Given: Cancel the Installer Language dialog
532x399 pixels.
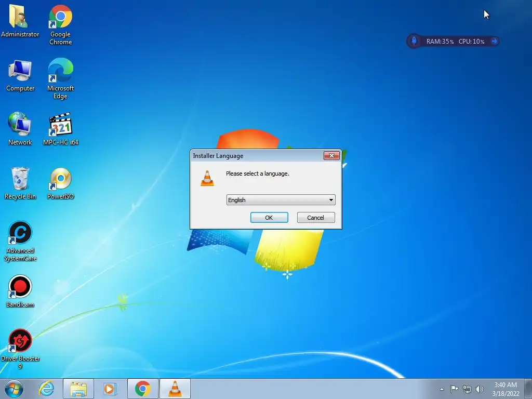Looking at the screenshot, I should [x=315, y=218].
